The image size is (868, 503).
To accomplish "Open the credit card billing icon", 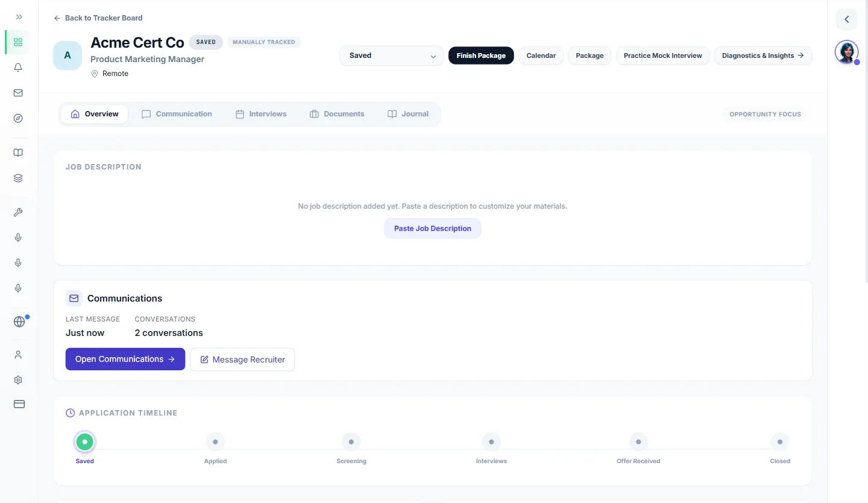I will (19, 404).
